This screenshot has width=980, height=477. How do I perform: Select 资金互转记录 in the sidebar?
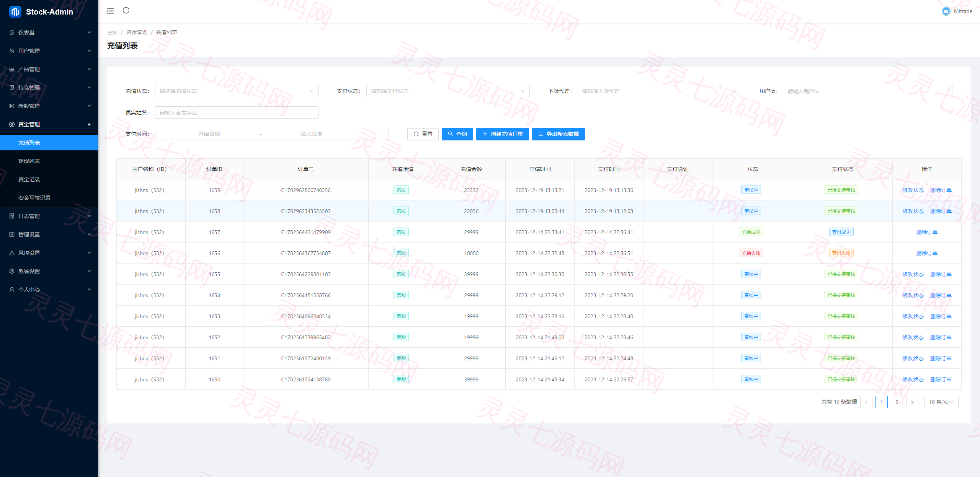[49, 198]
